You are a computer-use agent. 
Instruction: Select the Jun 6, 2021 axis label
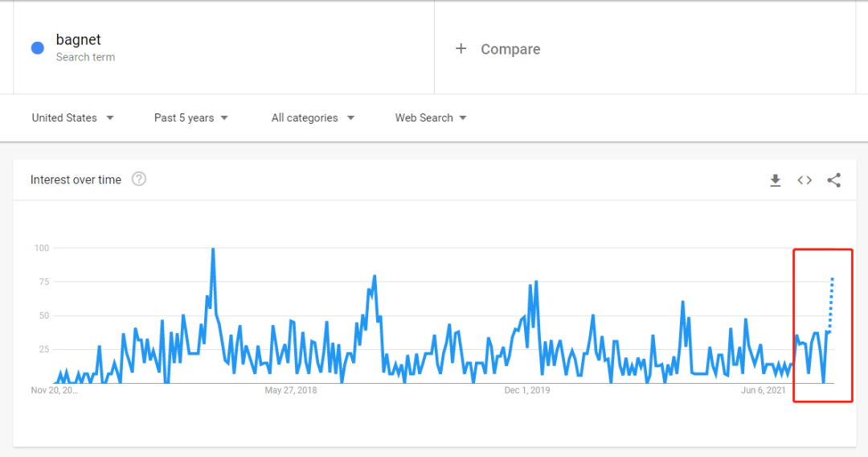(x=763, y=390)
